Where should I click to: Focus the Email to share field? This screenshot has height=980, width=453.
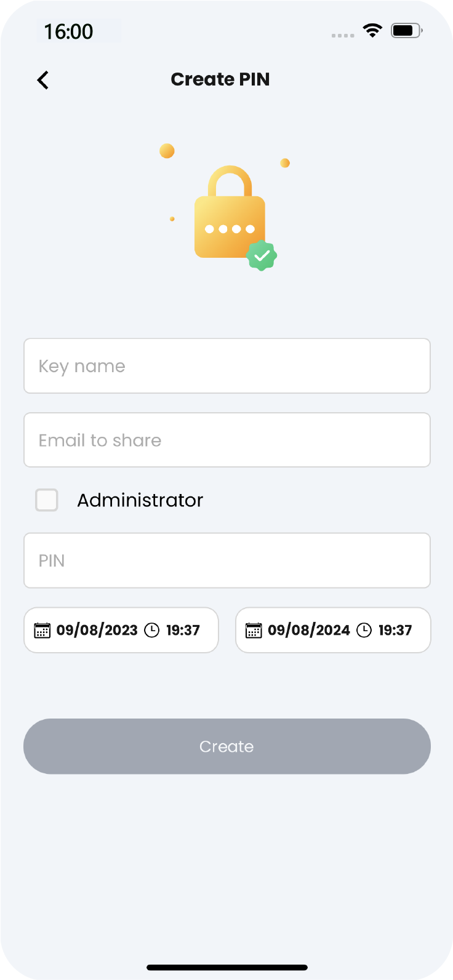227,440
